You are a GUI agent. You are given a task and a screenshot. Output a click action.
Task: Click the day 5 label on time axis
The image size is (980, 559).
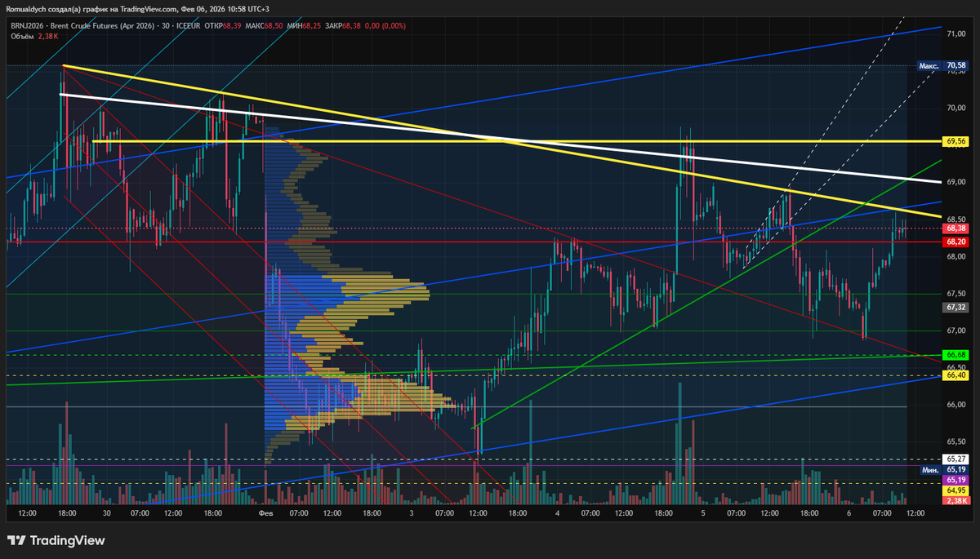coord(703,514)
